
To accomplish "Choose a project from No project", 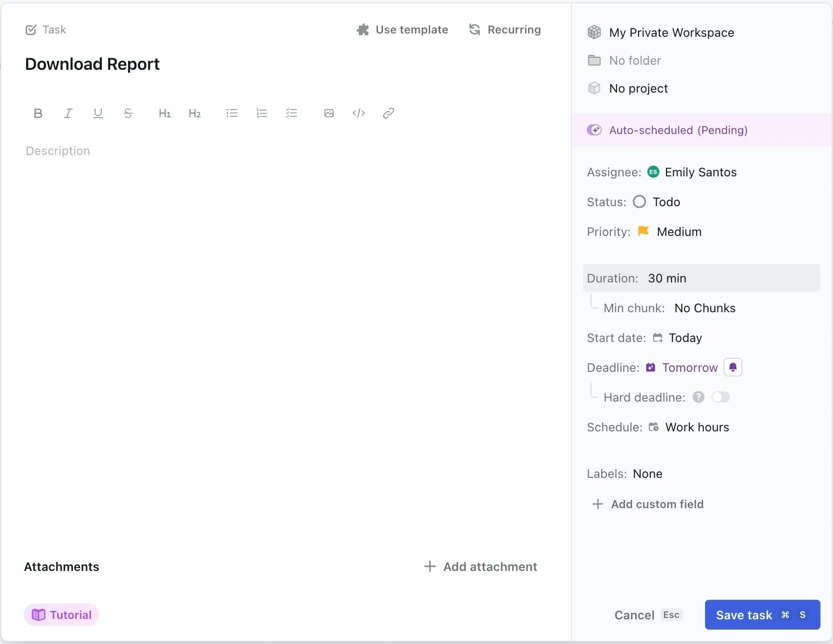I will click(638, 88).
